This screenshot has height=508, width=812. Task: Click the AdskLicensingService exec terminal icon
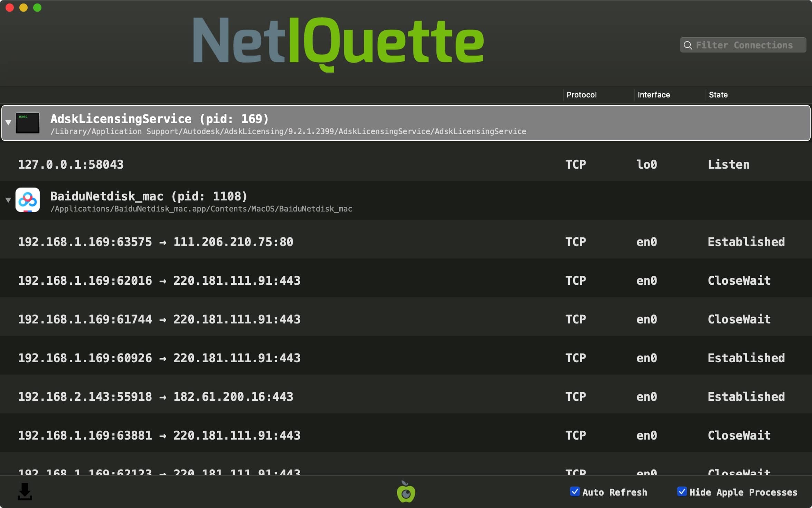pos(28,123)
